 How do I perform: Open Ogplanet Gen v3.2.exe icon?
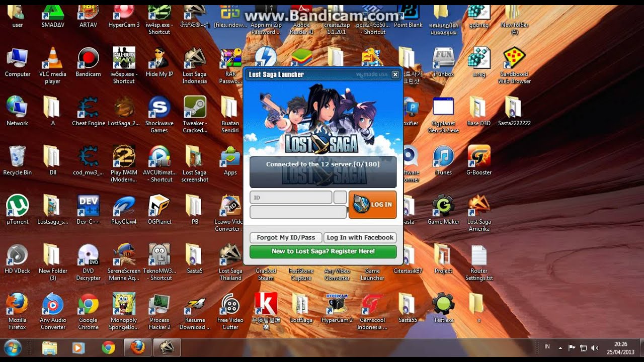(x=443, y=115)
